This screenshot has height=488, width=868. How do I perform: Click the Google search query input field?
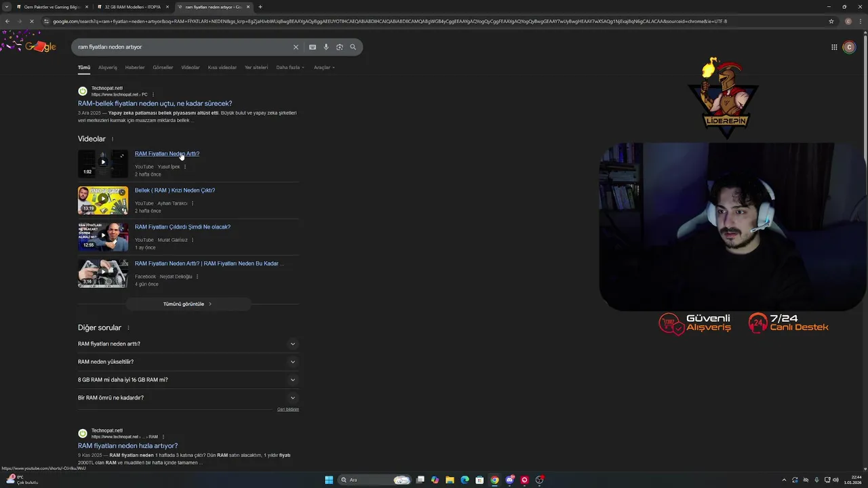(x=183, y=47)
